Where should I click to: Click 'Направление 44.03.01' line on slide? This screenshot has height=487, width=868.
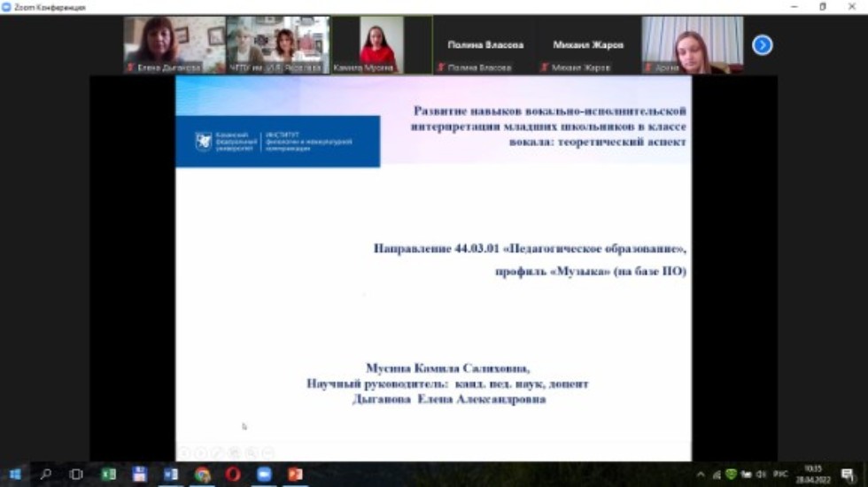tap(530, 249)
